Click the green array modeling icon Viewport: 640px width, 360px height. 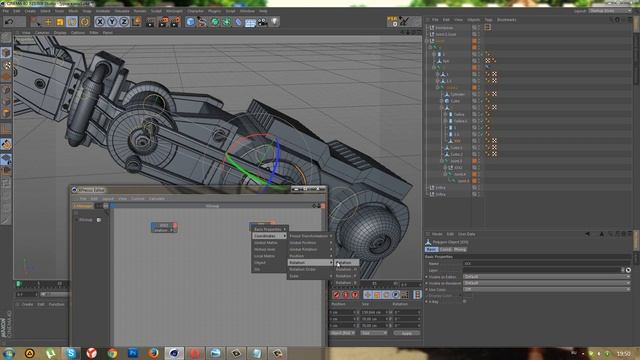pos(226,22)
